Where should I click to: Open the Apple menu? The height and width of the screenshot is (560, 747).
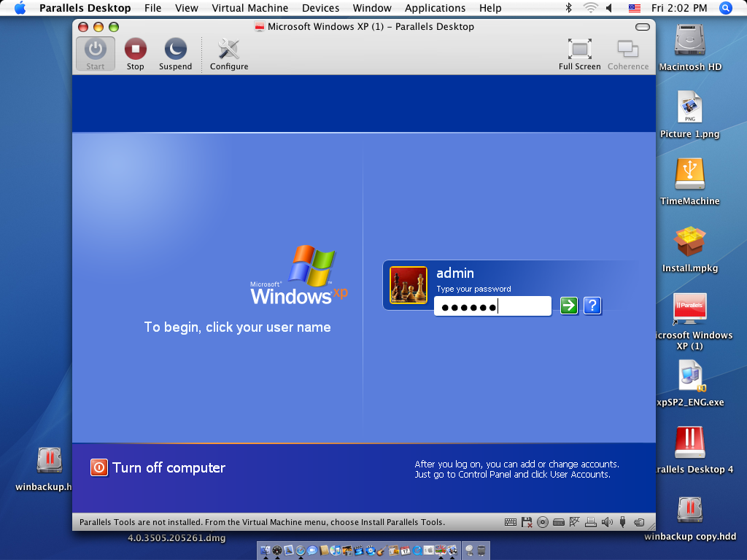point(20,7)
